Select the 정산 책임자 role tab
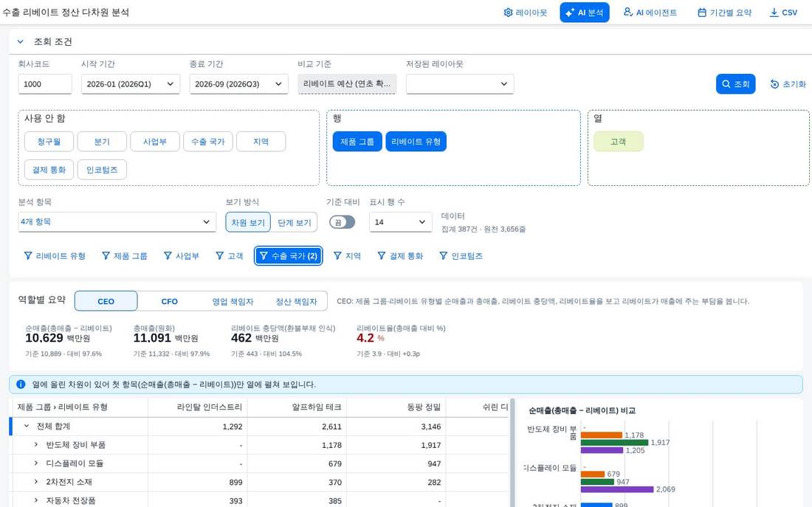The image size is (812, 507). [296, 301]
